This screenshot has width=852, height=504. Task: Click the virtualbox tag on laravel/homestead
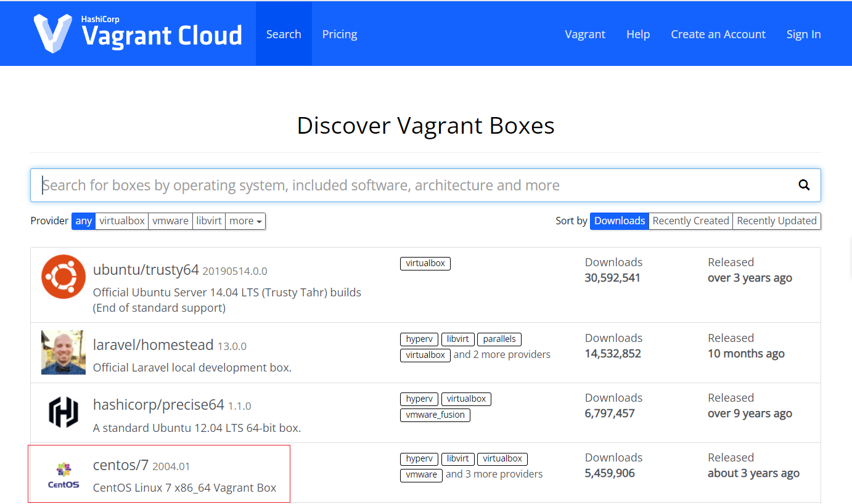[x=425, y=355]
